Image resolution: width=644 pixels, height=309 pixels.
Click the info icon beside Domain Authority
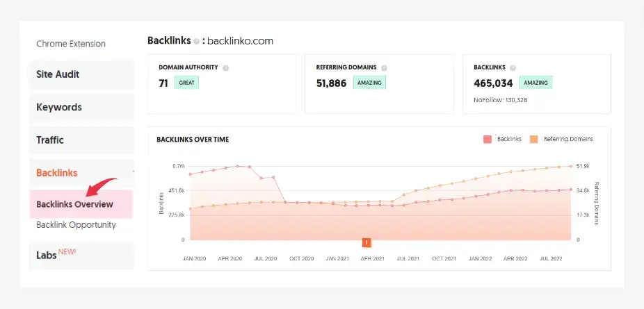point(226,68)
